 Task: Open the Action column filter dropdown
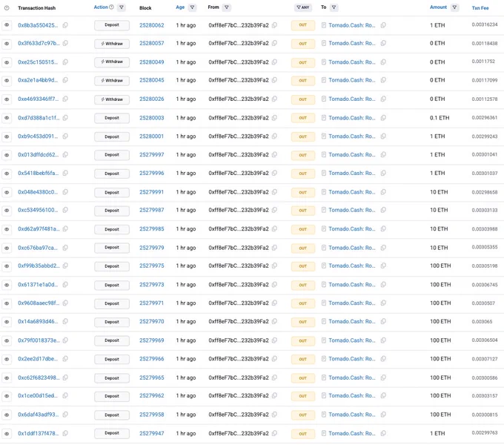[122, 7]
